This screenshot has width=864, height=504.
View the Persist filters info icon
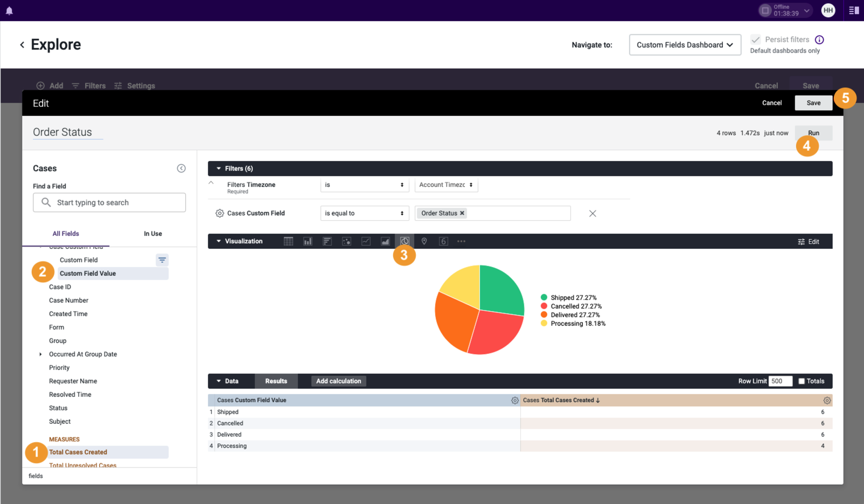pos(819,40)
